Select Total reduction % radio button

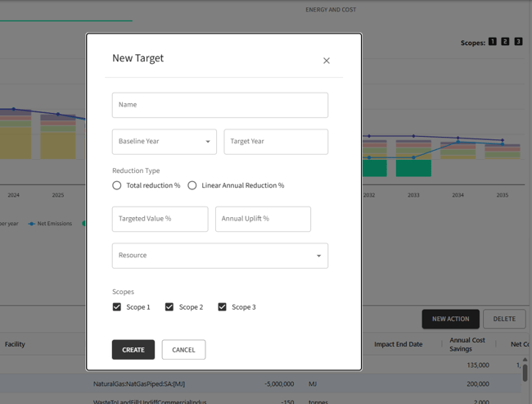[x=117, y=186]
